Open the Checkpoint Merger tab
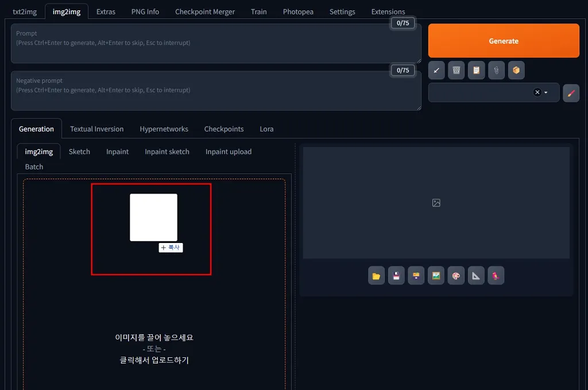Screen dimensions: 588x390 205,11
